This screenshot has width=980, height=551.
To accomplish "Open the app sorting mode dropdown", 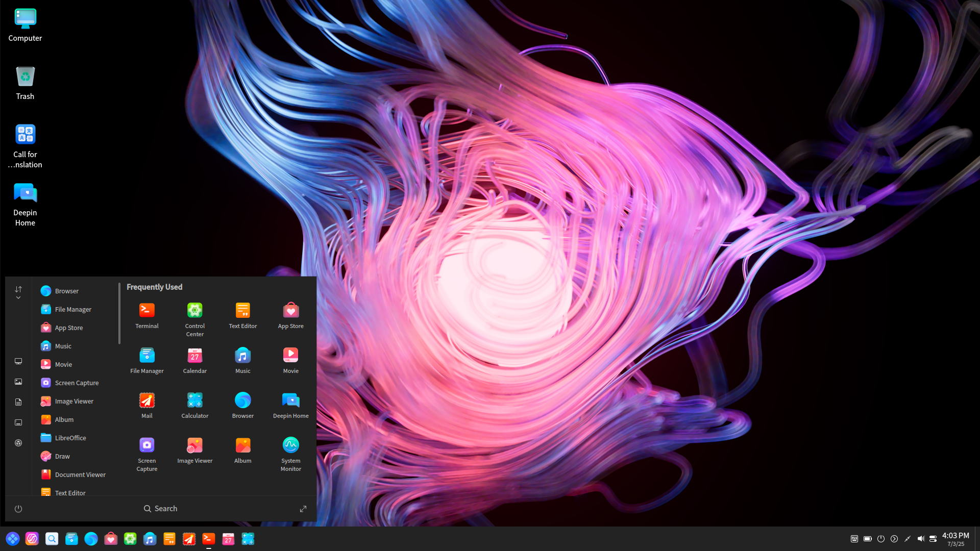I will [18, 292].
